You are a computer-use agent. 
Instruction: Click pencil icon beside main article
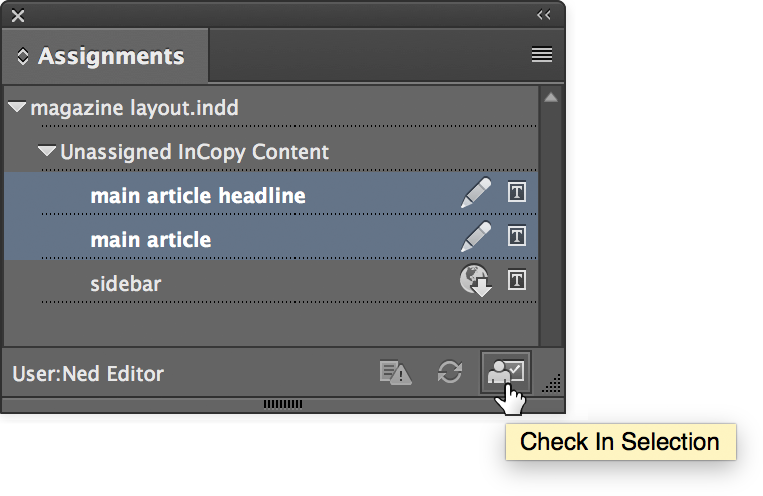476,238
